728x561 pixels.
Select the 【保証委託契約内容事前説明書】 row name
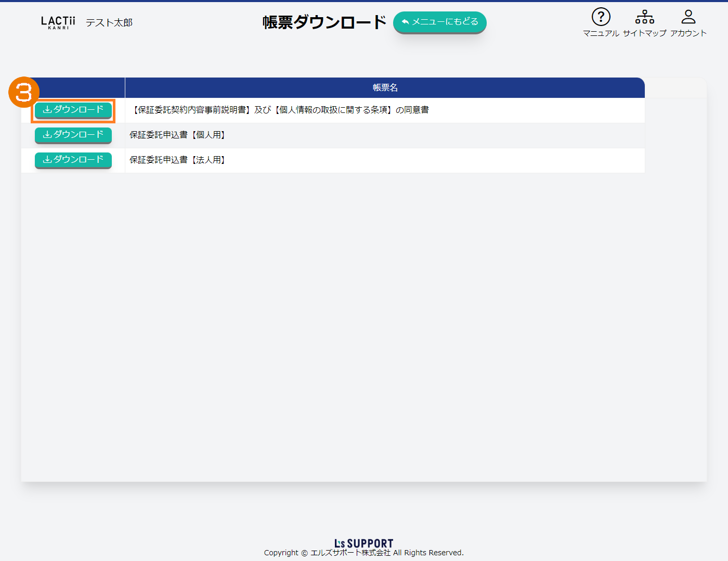click(x=281, y=110)
